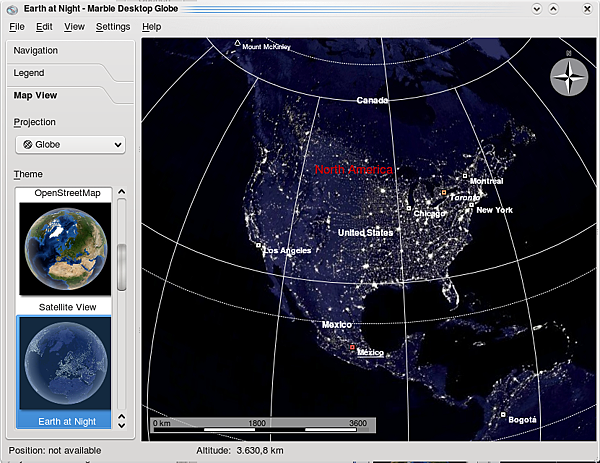The image size is (600, 463).
Task: Click the title bar up-arrow button
Action: tap(553, 9)
